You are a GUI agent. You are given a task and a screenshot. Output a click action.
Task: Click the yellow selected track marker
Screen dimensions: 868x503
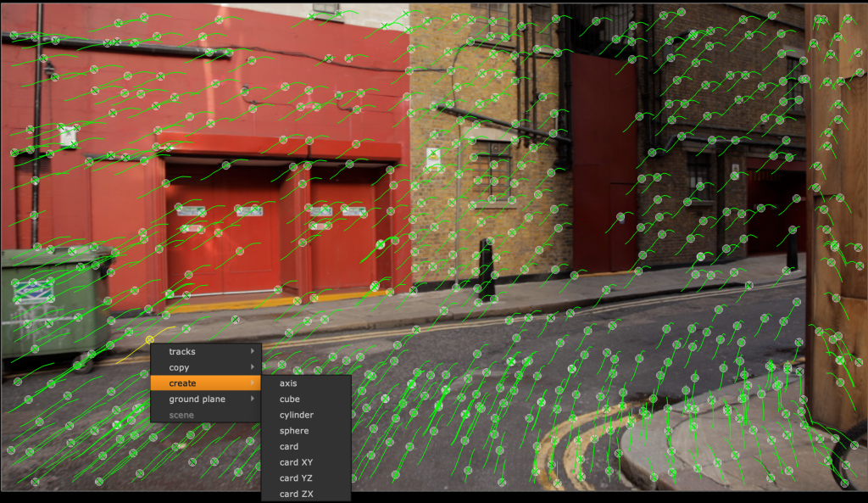tap(149, 339)
